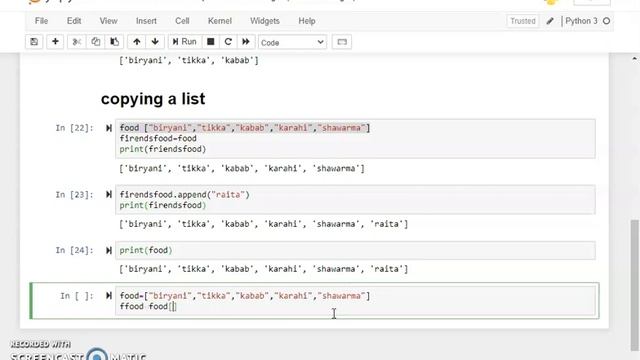Viewport: 640px width, 360px height.
Task: Cut selected cells with the scissors icon
Action: [76, 42]
